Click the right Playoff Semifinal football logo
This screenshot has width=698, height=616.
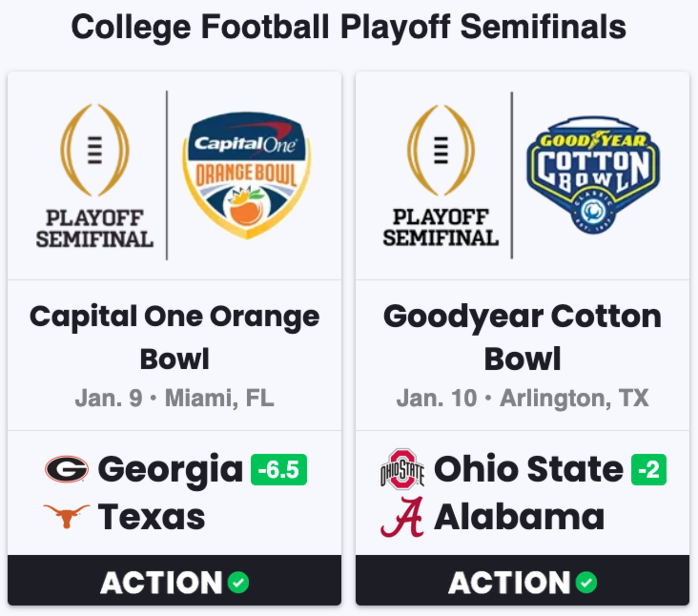pos(441,175)
